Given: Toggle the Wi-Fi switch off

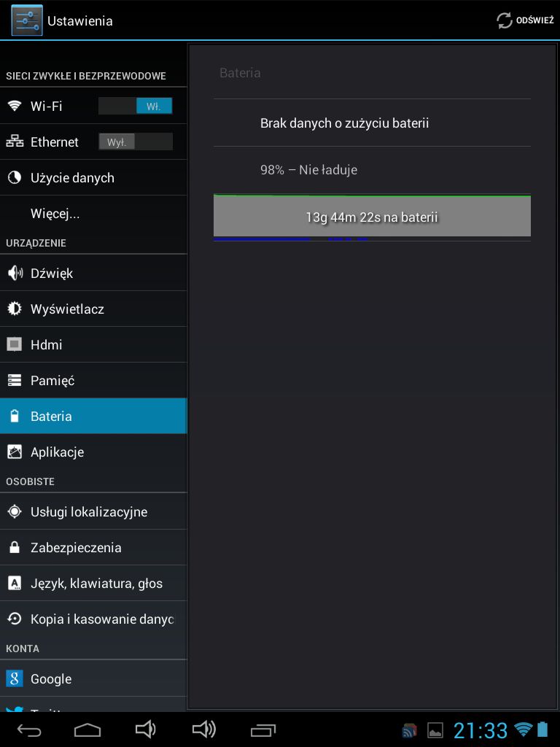Looking at the screenshot, I should point(135,106).
